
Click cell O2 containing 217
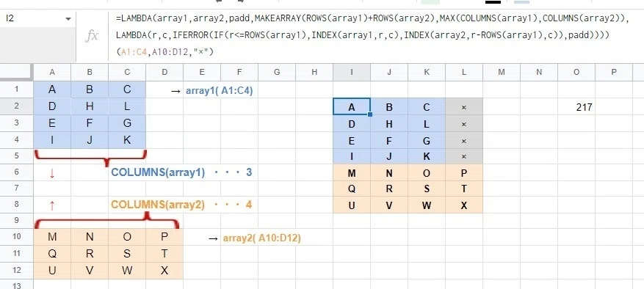[x=576, y=107]
